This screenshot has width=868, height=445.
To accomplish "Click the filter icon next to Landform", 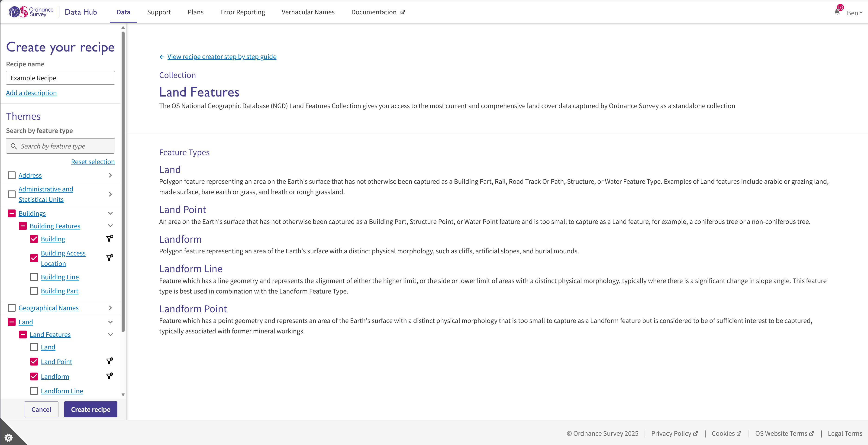I will [109, 376].
